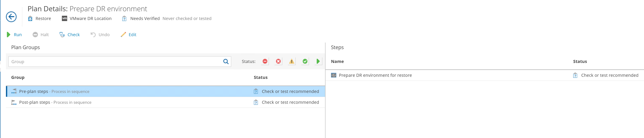Sort steps by Name column header
Screen dimensions: 644x138
tap(337, 61)
